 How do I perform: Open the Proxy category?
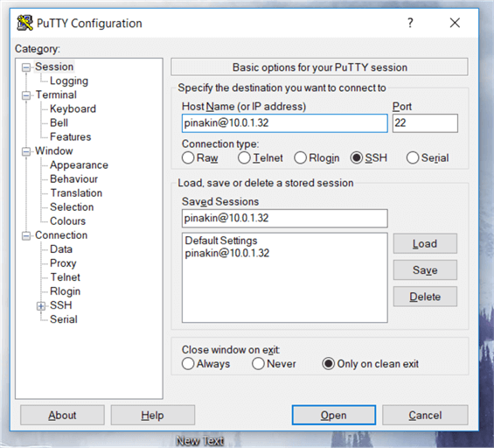(x=63, y=262)
